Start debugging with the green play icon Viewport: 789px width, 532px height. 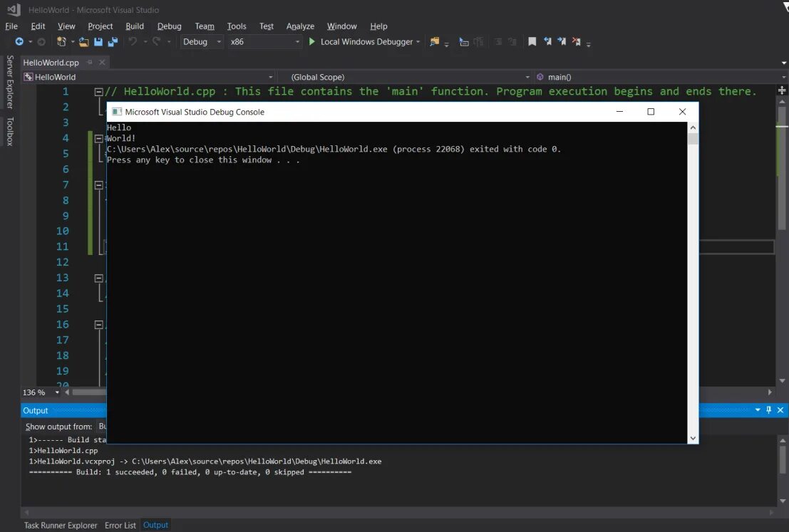pyautogui.click(x=311, y=41)
